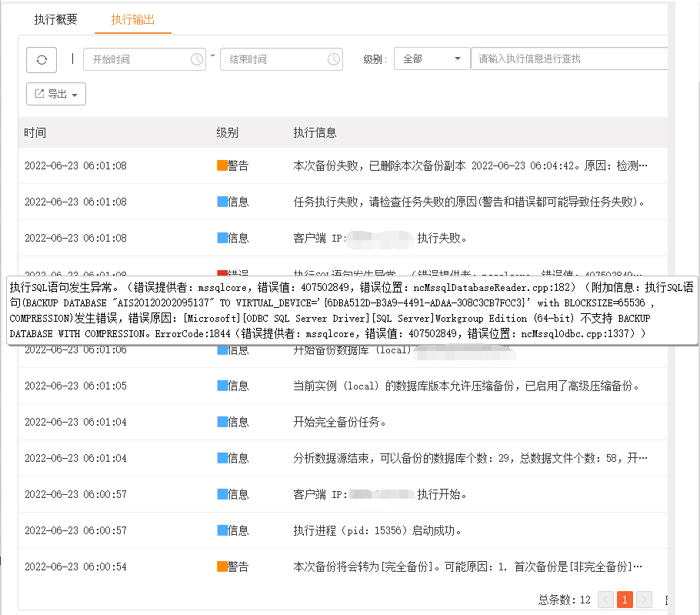Image resolution: width=700 pixels, height=615 pixels.
Task: Open the 级别 dropdown showing 全部
Action: click(432, 58)
